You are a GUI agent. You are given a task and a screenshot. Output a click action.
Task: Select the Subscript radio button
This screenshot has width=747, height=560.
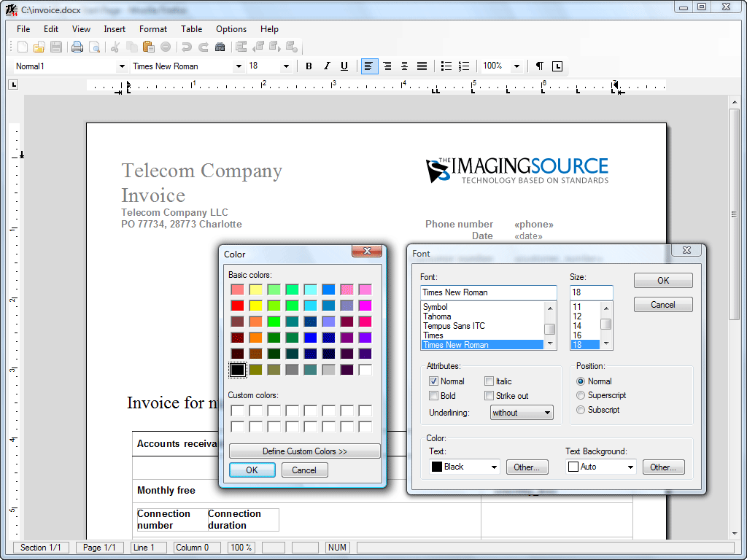click(581, 410)
